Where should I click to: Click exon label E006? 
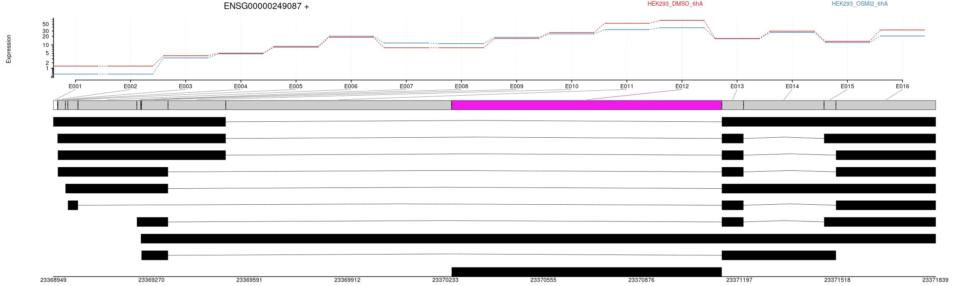[351, 86]
